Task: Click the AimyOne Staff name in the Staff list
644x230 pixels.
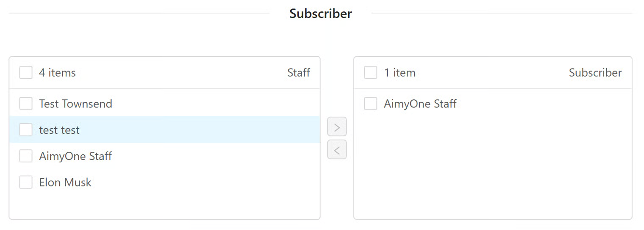Action: [x=75, y=156]
